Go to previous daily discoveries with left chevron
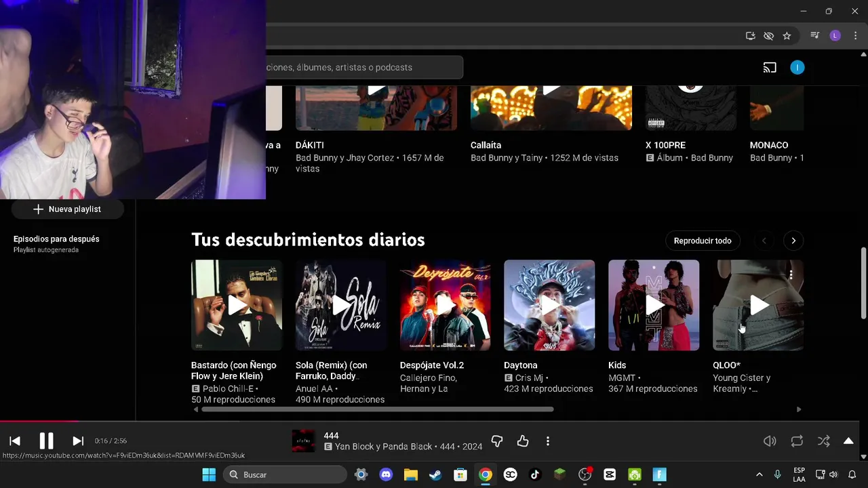Image resolution: width=868 pixels, height=488 pixels. pyautogui.click(x=764, y=241)
